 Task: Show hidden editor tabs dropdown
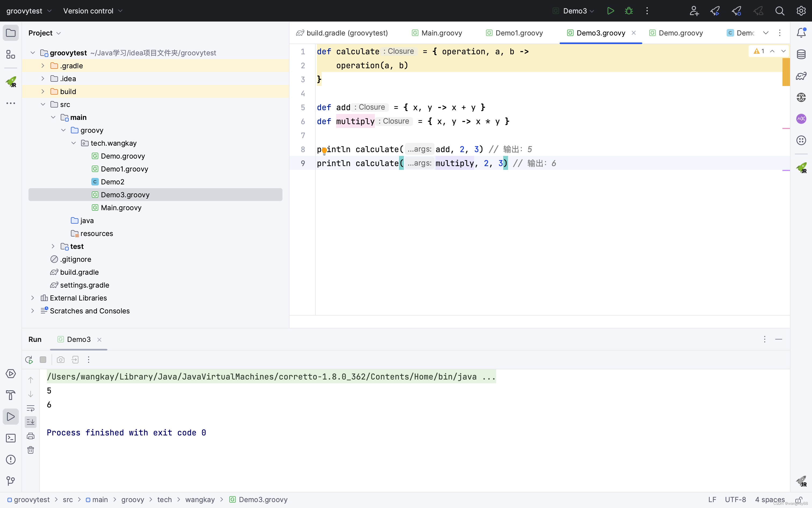click(766, 33)
